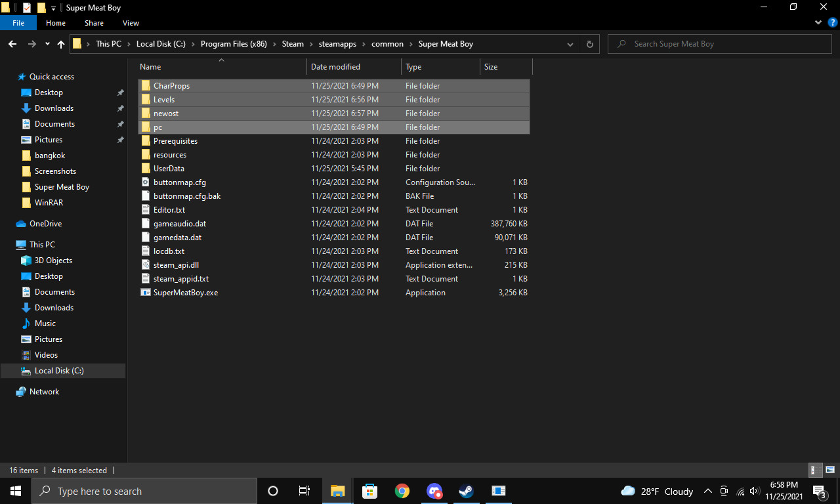Image resolution: width=840 pixels, height=504 pixels.
Task: Open Music under This PC
Action: point(45,324)
